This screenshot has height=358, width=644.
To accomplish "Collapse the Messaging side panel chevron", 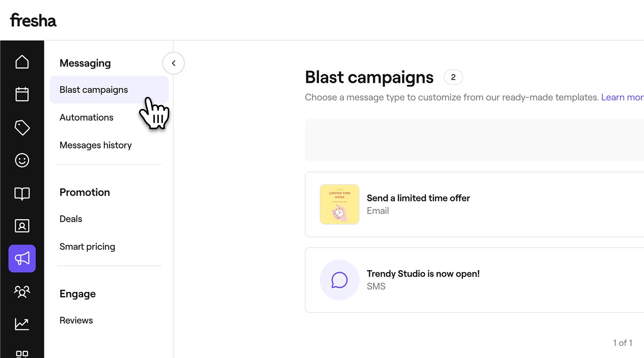I will pyautogui.click(x=174, y=63).
